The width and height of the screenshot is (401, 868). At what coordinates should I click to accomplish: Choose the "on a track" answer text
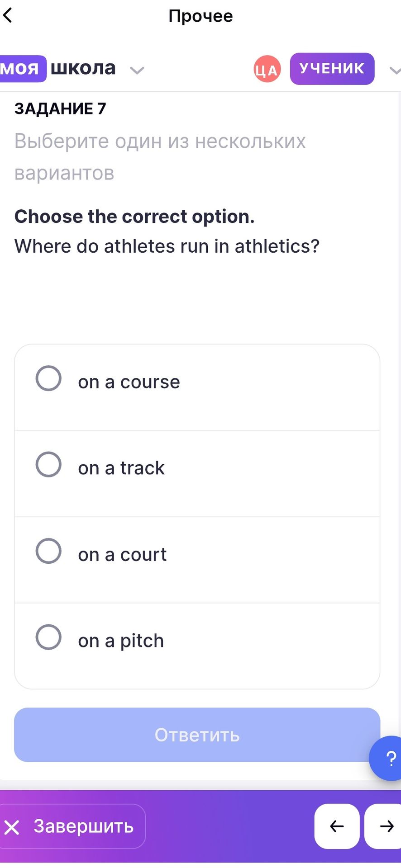pos(121,468)
